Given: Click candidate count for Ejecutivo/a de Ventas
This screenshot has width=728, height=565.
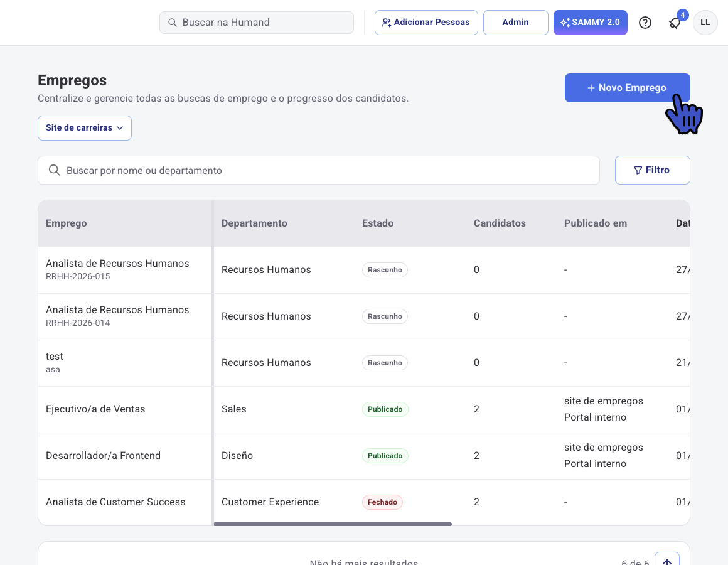Looking at the screenshot, I should (x=476, y=409).
